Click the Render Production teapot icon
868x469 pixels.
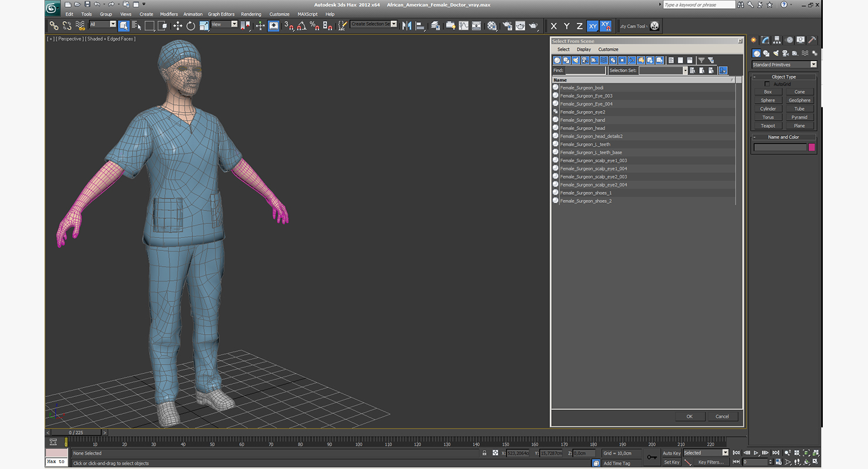click(533, 26)
